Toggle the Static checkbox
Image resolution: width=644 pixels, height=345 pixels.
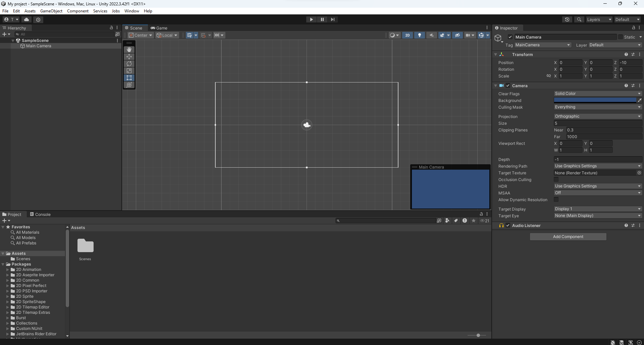(x=621, y=37)
